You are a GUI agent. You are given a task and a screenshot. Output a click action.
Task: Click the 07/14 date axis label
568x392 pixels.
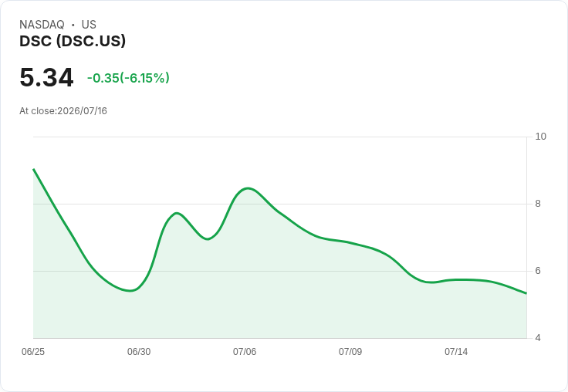point(456,352)
